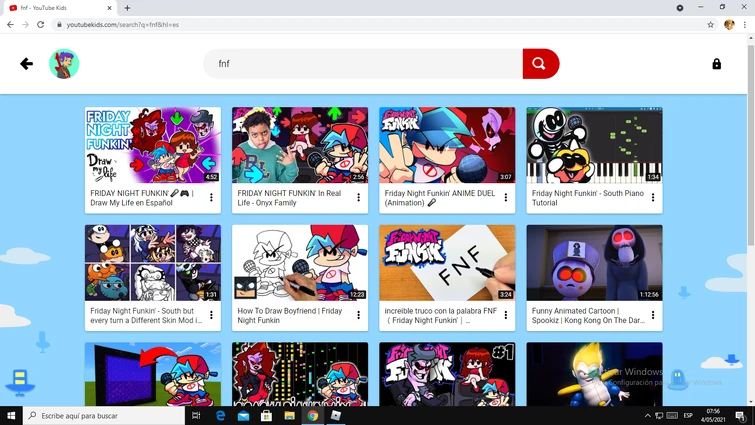The width and height of the screenshot is (755, 425).
Task: Open options for Draw My Life en Español video
Action: coord(211,197)
